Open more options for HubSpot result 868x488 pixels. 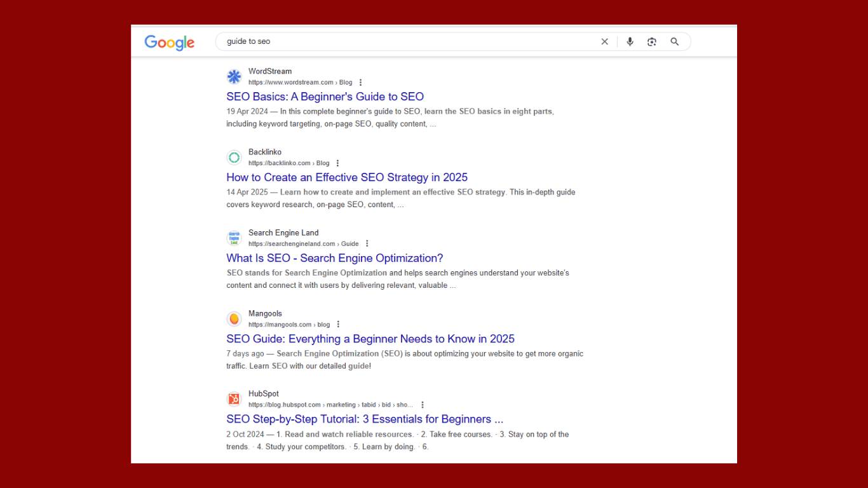click(x=422, y=405)
